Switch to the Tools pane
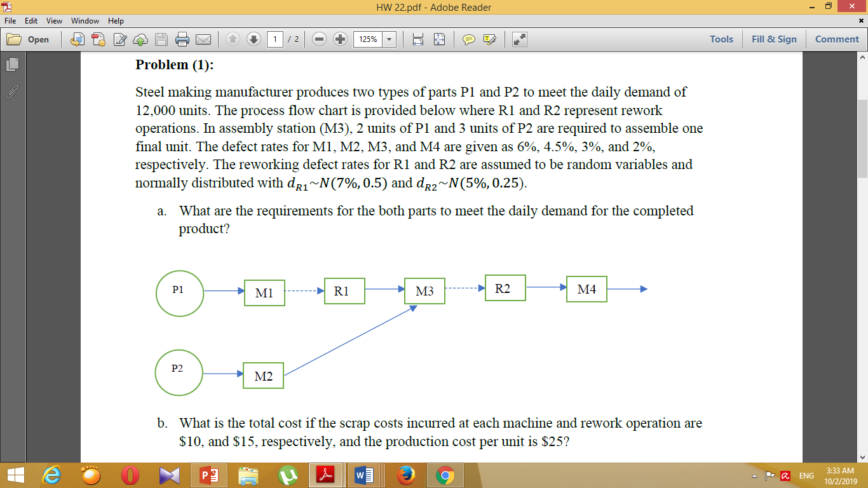The height and width of the screenshot is (488, 868). 721,39
